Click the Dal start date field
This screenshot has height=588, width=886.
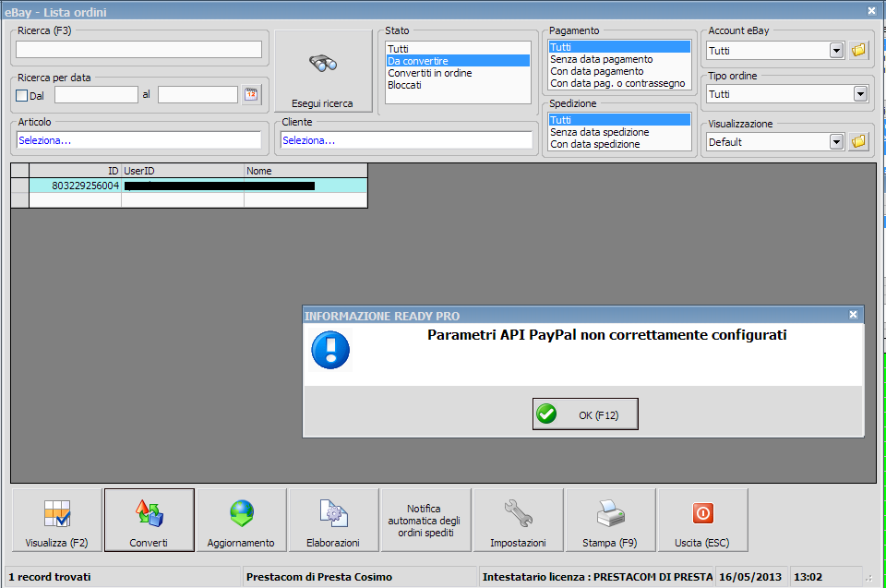pyautogui.click(x=96, y=94)
